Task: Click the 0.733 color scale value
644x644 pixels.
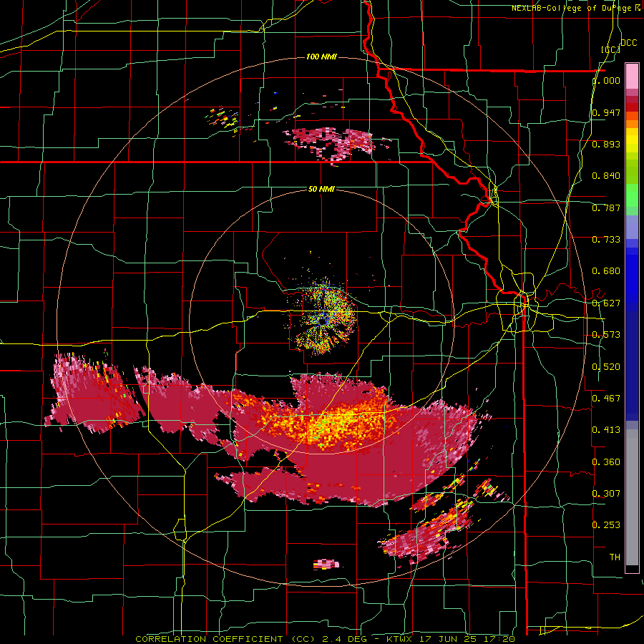Action: pyautogui.click(x=606, y=240)
